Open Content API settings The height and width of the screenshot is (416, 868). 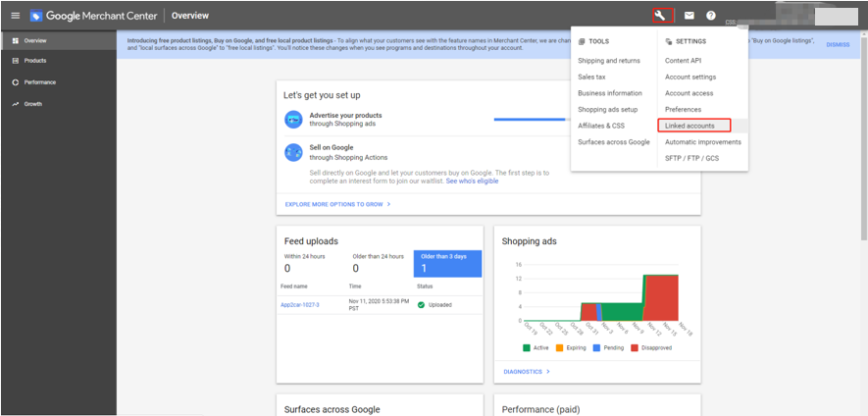pos(683,61)
